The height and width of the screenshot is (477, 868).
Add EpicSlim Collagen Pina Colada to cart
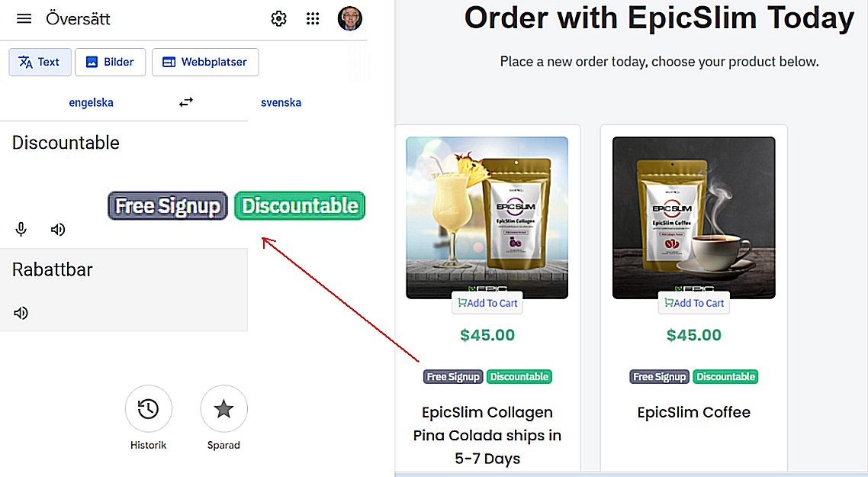[x=487, y=303]
